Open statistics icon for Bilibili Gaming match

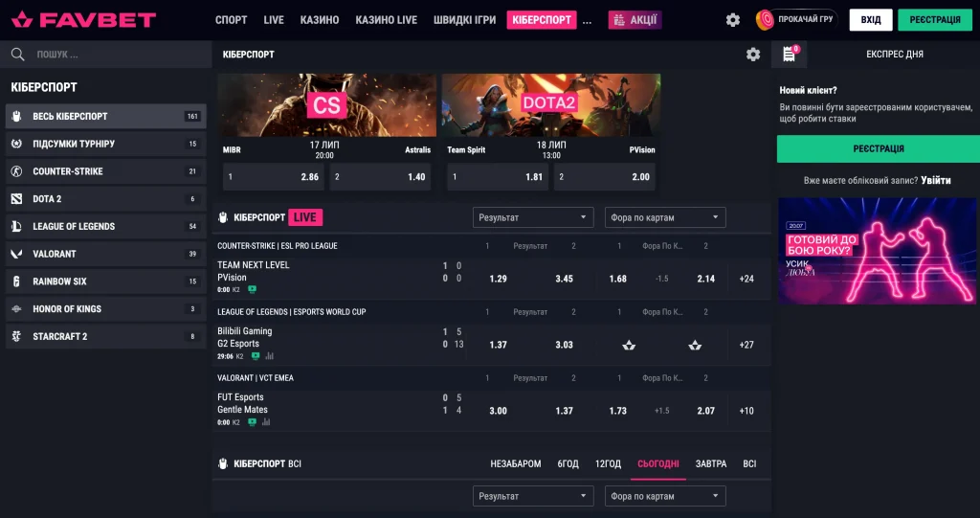[x=269, y=356]
